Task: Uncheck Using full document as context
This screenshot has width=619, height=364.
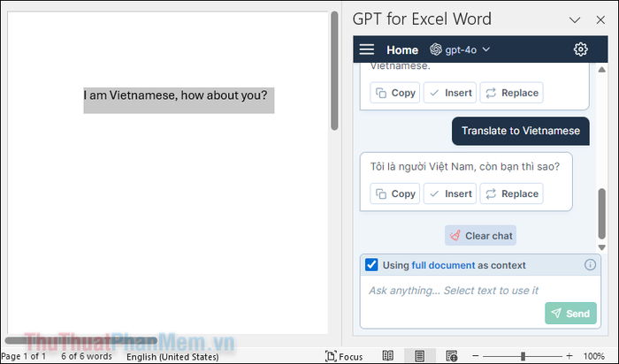Action: [371, 265]
